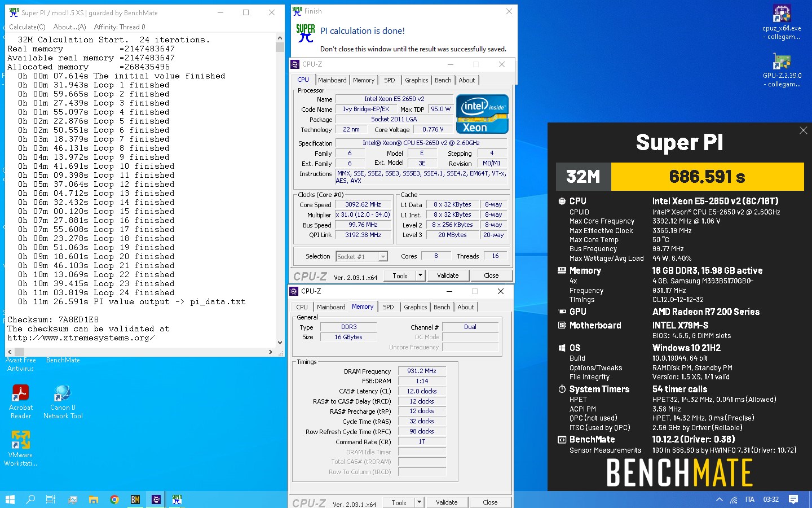Switch to BenchMate via taskbar icon
This screenshot has width=812, height=508.
pyautogui.click(x=135, y=500)
